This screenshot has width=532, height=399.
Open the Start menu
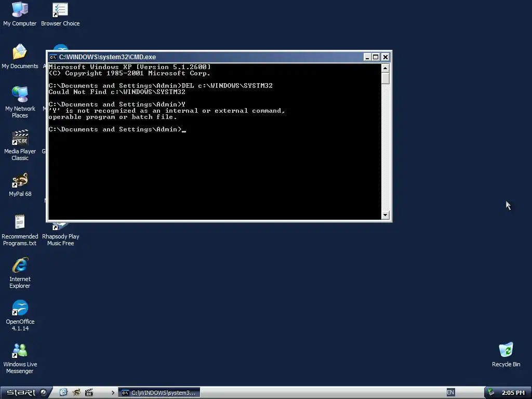click(25, 392)
